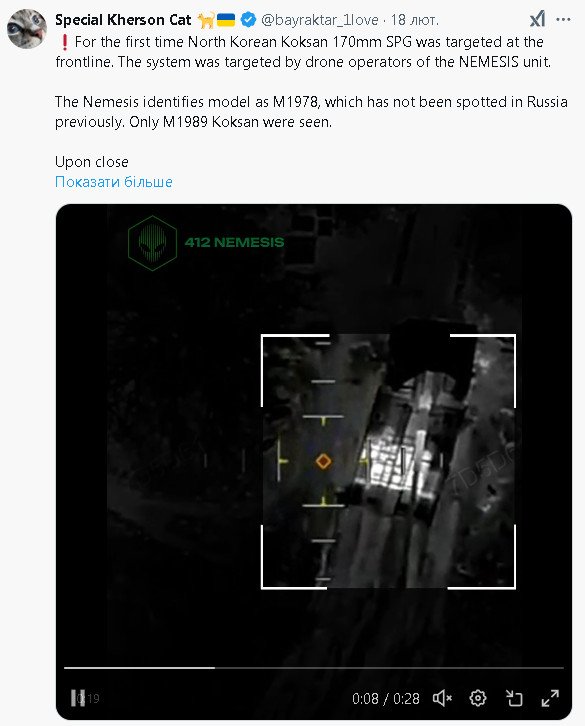Screen dimensions: 585x726
Task: Click the 0:08 / 0:28 time display
Action: click(x=385, y=698)
